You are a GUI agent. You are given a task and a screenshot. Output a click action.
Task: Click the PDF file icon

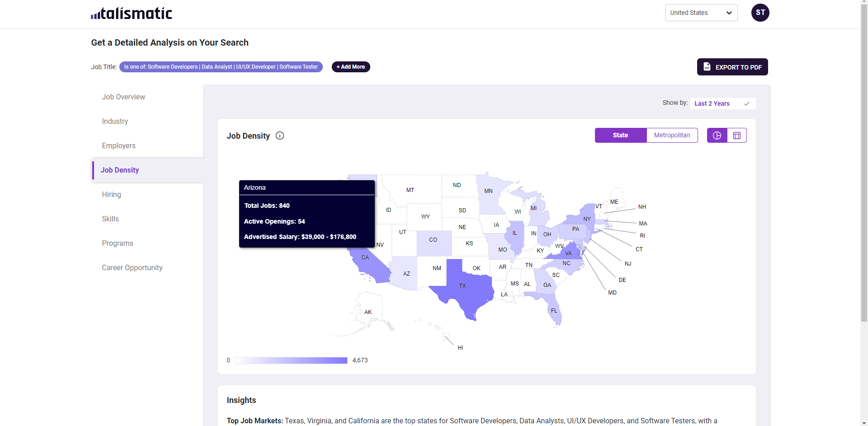707,67
